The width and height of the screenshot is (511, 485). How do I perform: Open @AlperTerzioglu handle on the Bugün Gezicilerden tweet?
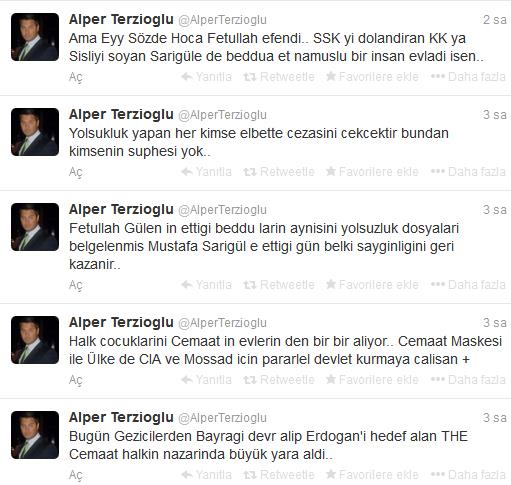click(222, 418)
